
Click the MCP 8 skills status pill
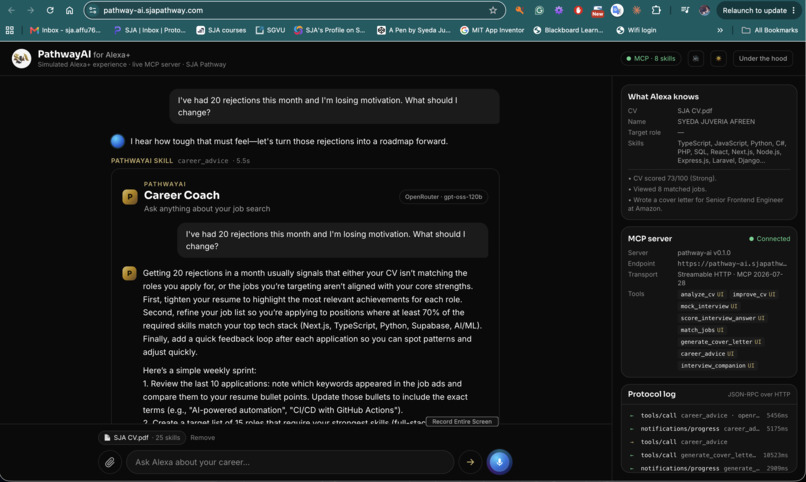point(651,59)
